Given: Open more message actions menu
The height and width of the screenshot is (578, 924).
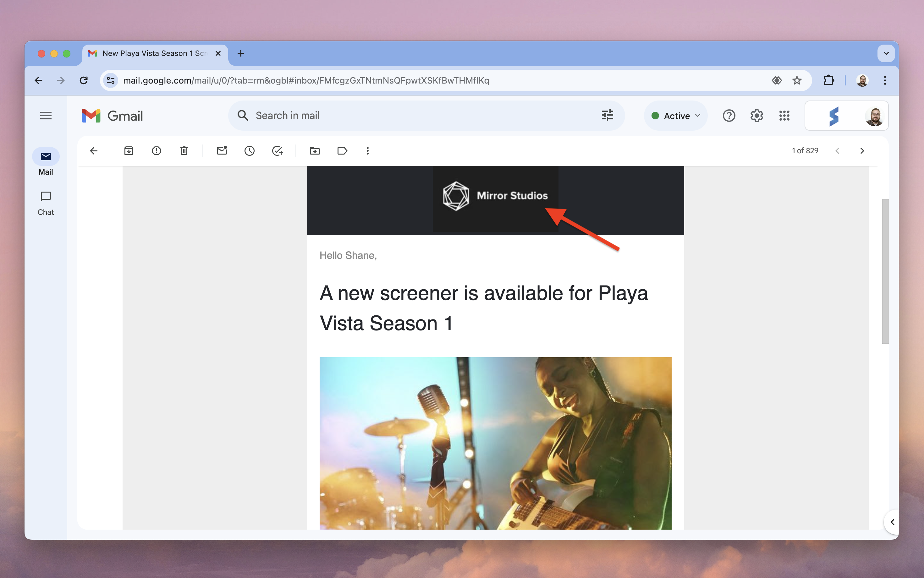Looking at the screenshot, I should pos(367,150).
